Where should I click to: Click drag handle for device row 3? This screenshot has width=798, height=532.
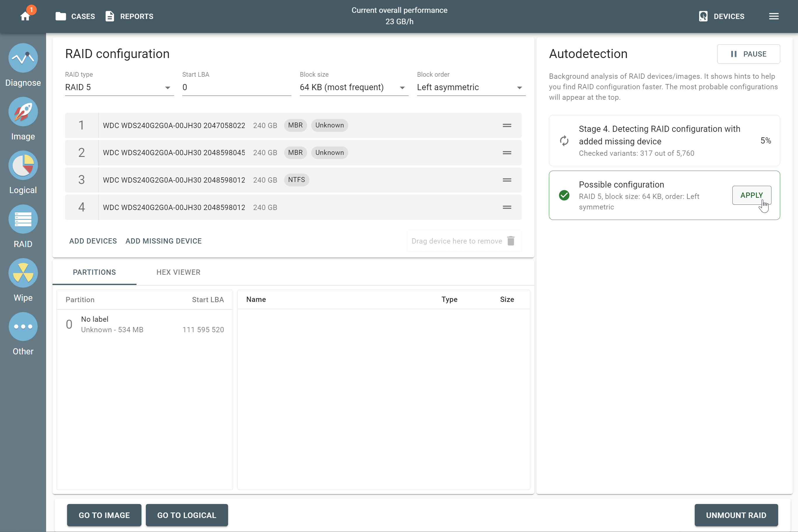pos(507,180)
